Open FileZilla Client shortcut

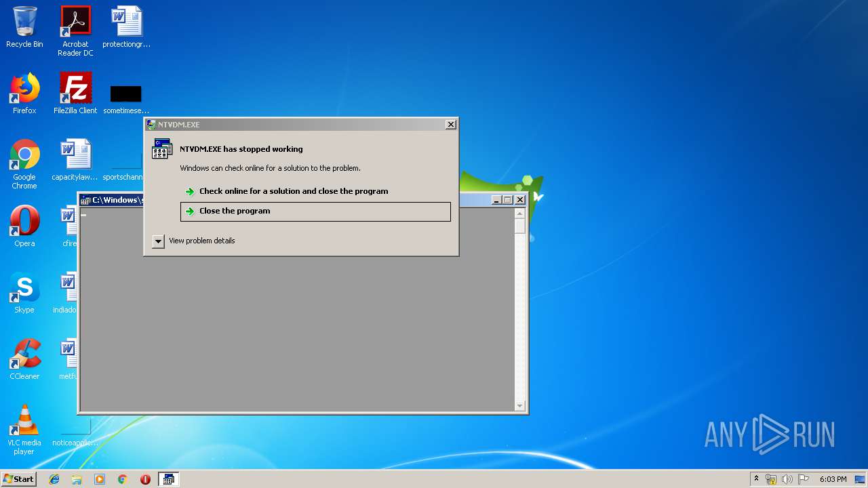pos(75,94)
